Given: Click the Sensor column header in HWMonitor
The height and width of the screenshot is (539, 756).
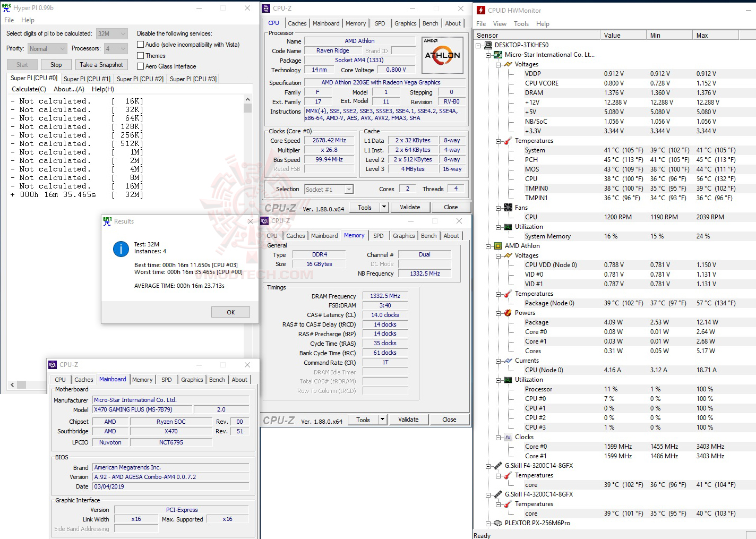Looking at the screenshot, I should 537,36.
